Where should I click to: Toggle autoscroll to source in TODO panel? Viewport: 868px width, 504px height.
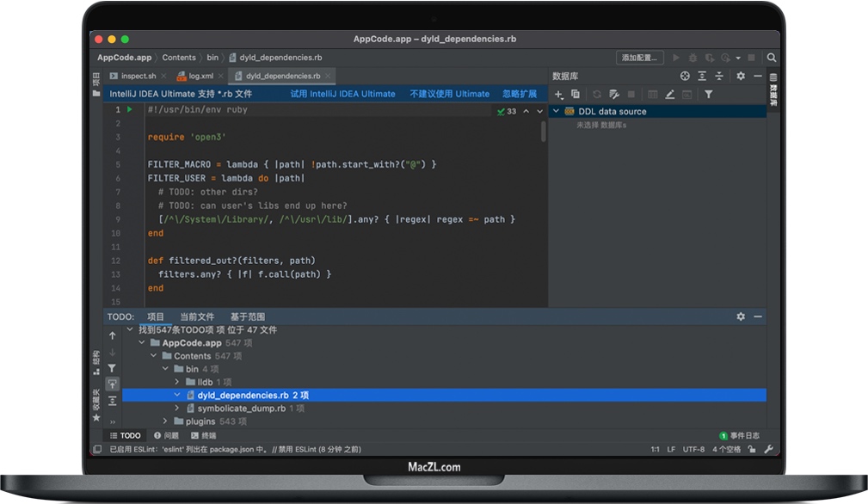pyautogui.click(x=112, y=384)
